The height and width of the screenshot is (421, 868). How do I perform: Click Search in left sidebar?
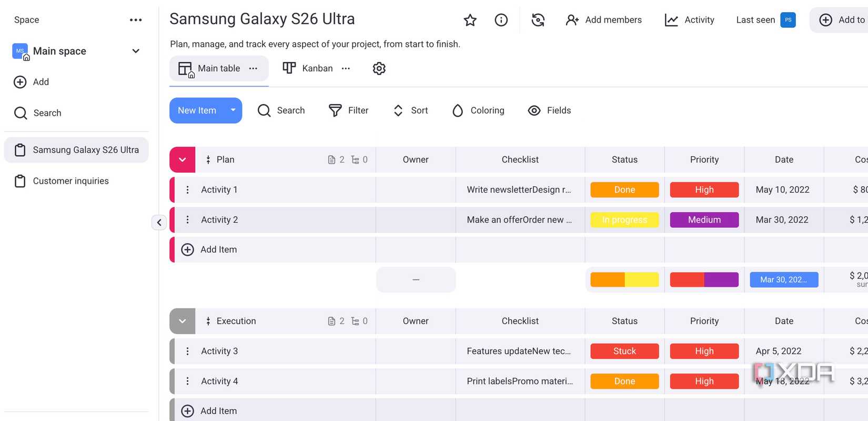click(38, 113)
